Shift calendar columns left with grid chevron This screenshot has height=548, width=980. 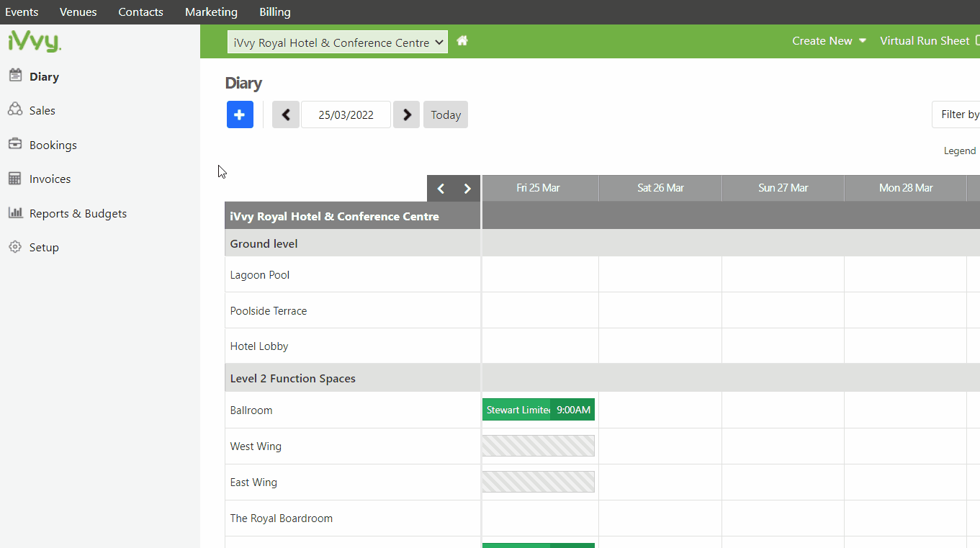pos(441,189)
